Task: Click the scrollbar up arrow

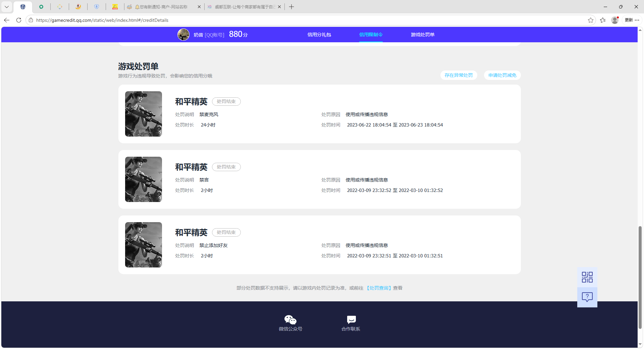Action: pos(640,30)
